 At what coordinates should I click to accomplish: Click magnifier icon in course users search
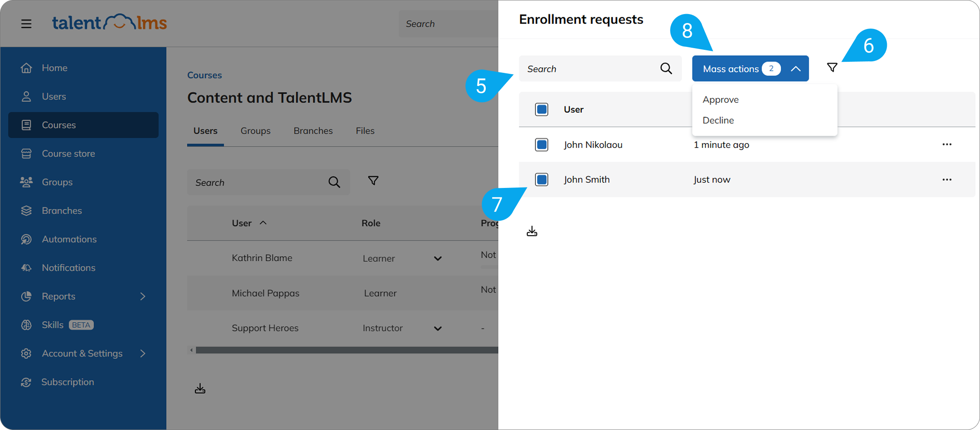334,182
